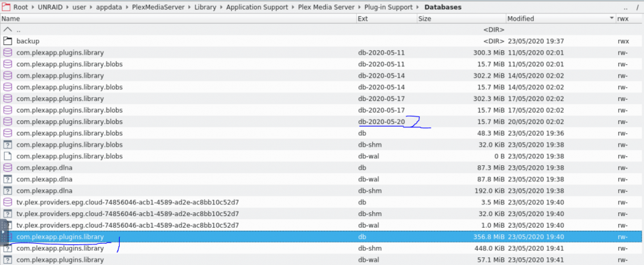Viewport: 644px width, 265px height.
Task: Click the '0 B' size value
Action: pos(498,156)
